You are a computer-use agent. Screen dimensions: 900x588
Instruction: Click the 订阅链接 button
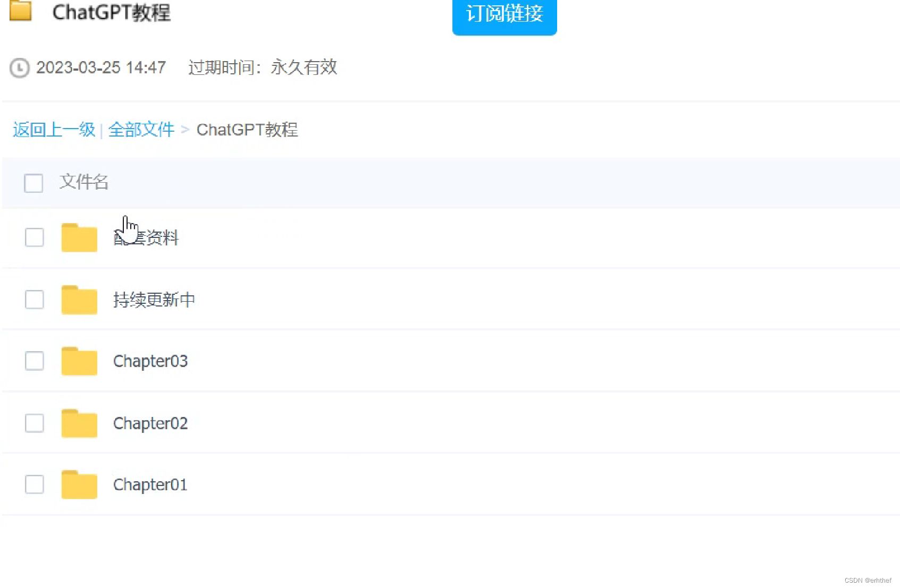[x=504, y=15]
